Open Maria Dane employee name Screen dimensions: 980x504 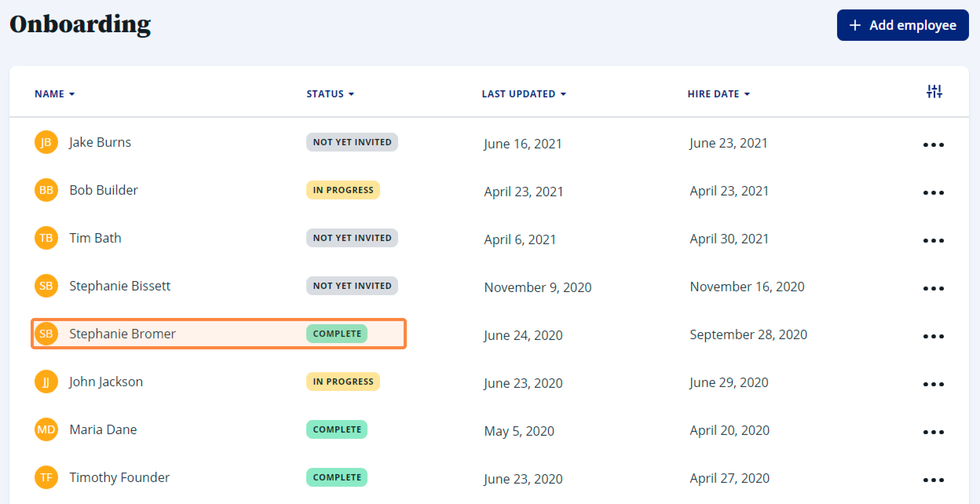[103, 429]
